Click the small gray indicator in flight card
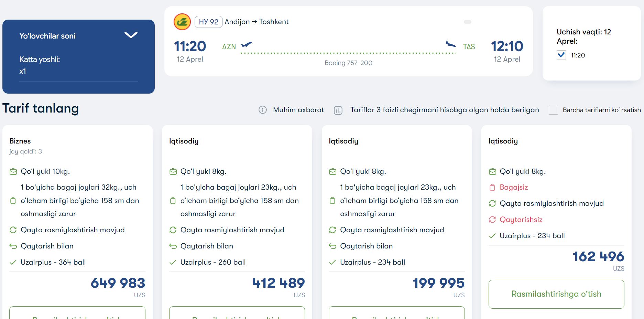The width and height of the screenshot is (644, 319). 468,22
